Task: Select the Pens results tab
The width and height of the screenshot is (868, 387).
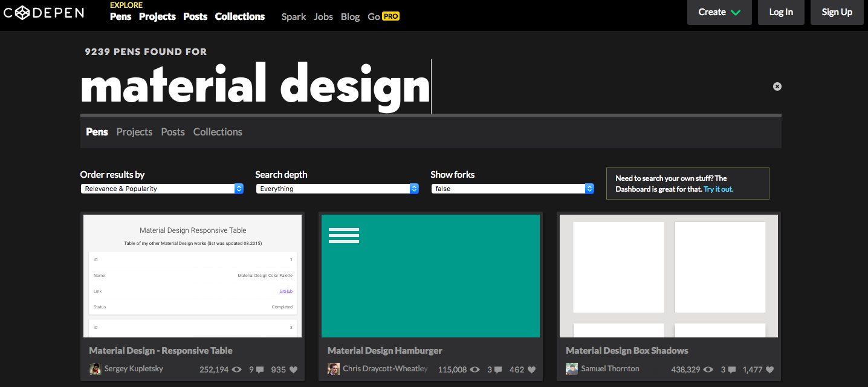Action: click(97, 132)
